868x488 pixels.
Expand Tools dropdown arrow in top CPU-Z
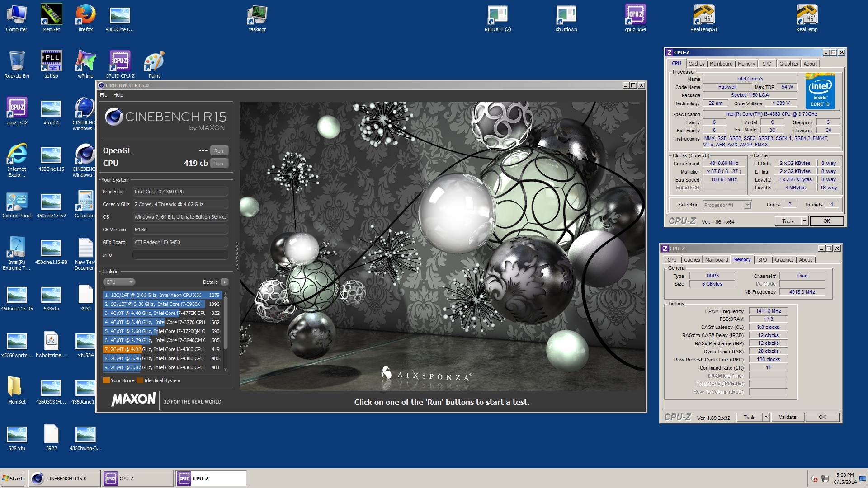click(x=804, y=221)
